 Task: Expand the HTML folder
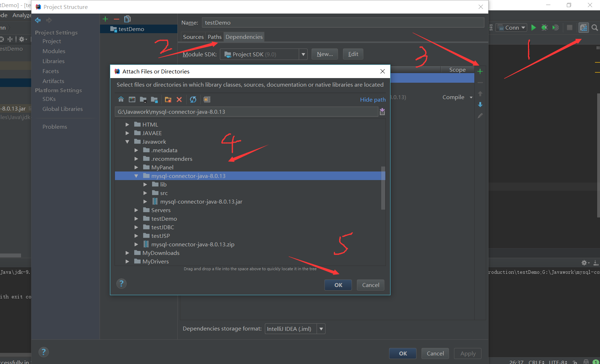click(x=127, y=124)
